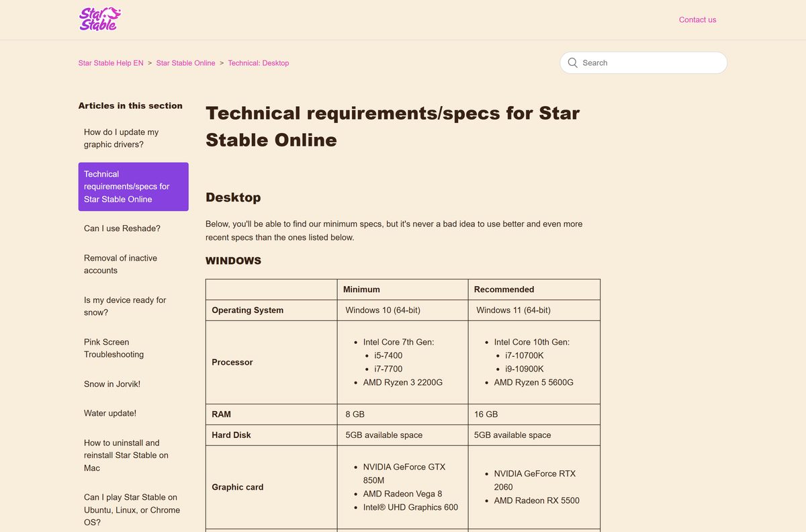Click 'AMD Radeon Vega 8' entry
Screen dimensions: 806x532
pyautogui.click(x=403, y=494)
